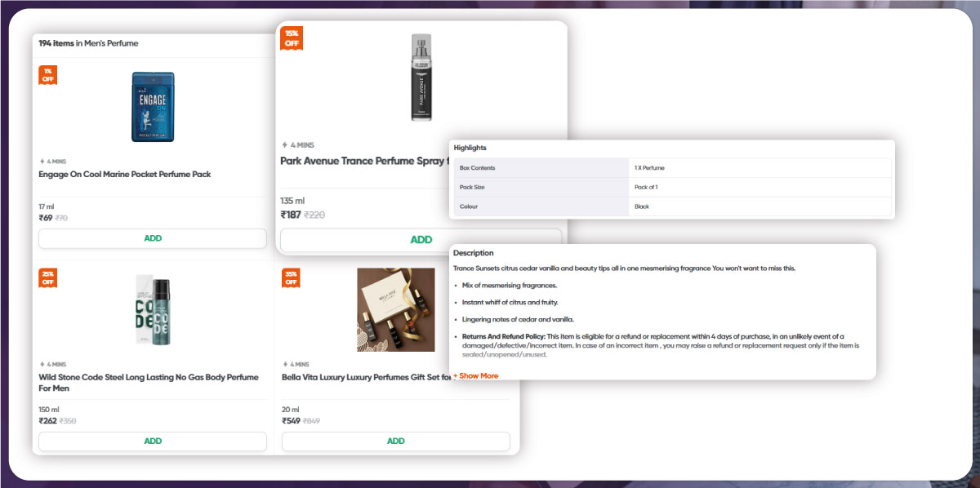Click the 15% OFF badge on Park Avenue
This screenshot has height=488, width=980.
pyautogui.click(x=292, y=38)
